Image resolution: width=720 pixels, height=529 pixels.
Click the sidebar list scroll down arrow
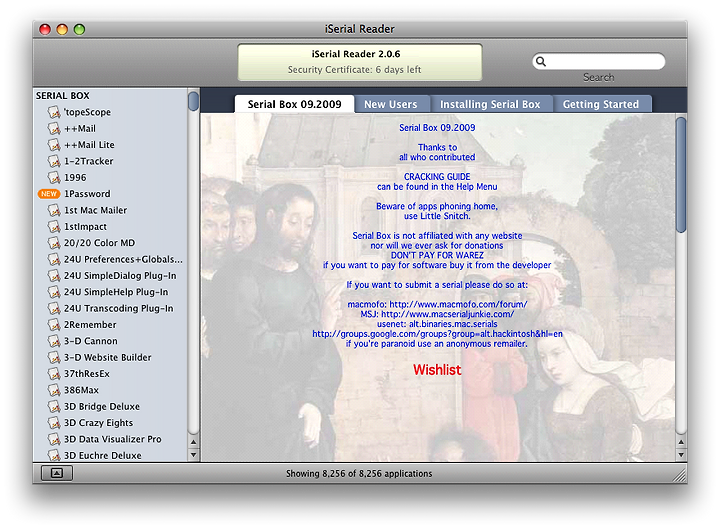(193, 455)
